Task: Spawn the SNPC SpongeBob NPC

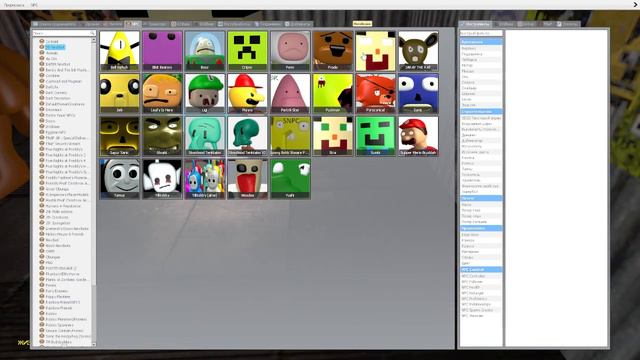Action: point(290,136)
